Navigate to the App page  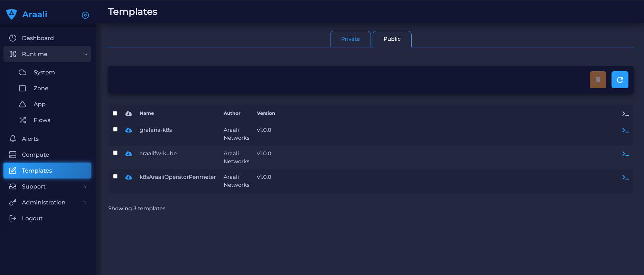(x=39, y=104)
